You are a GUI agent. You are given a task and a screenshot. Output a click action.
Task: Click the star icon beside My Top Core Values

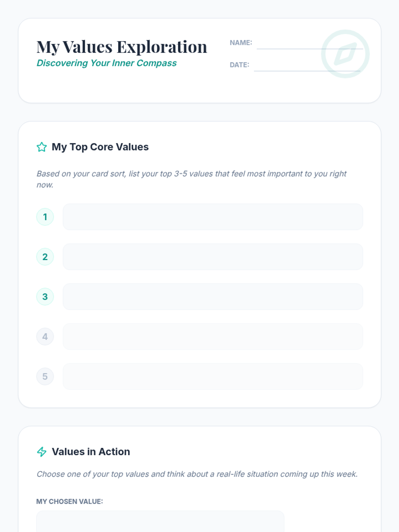pos(42,147)
